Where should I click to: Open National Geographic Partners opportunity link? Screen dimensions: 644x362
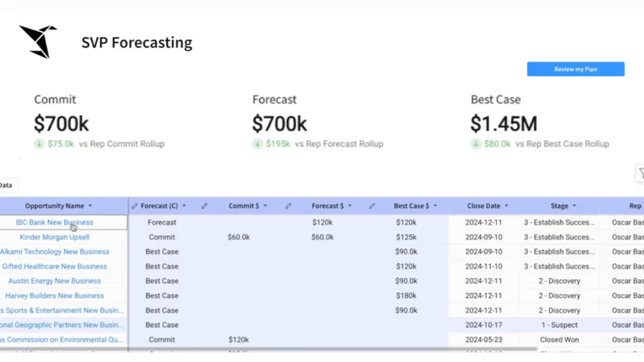pyautogui.click(x=62, y=325)
